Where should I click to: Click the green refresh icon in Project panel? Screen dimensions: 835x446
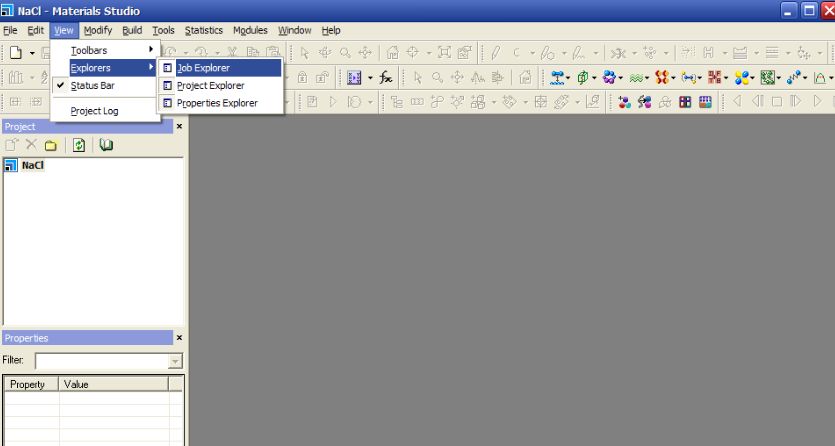(78, 145)
